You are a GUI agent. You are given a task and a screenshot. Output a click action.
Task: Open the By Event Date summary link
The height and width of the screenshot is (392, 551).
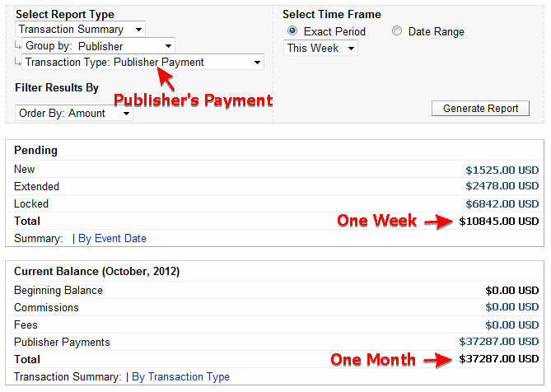tap(112, 239)
